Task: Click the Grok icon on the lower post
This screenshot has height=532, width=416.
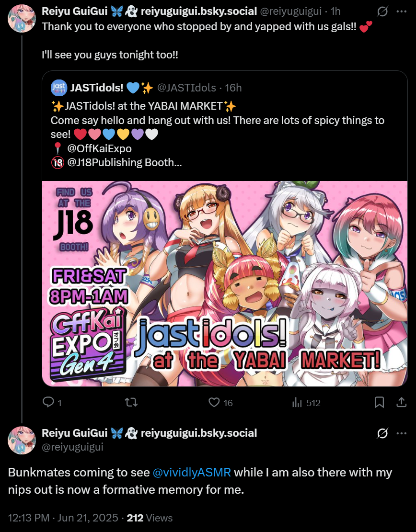Action: pos(382,433)
